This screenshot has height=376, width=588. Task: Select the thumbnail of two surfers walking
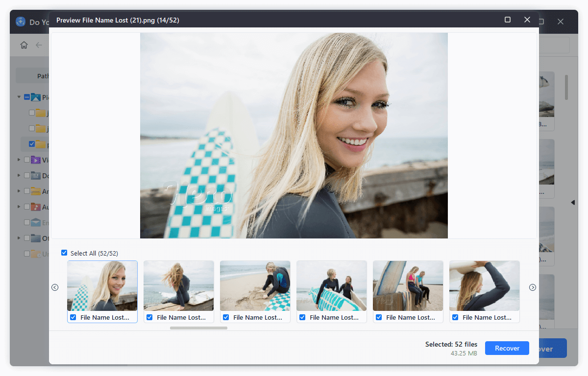click(331, 286)
